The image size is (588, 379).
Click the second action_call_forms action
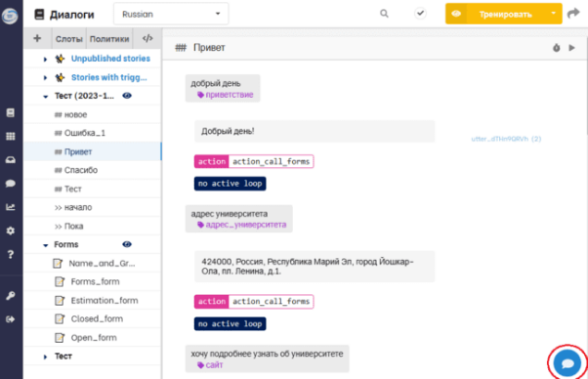tap(254, 302)
